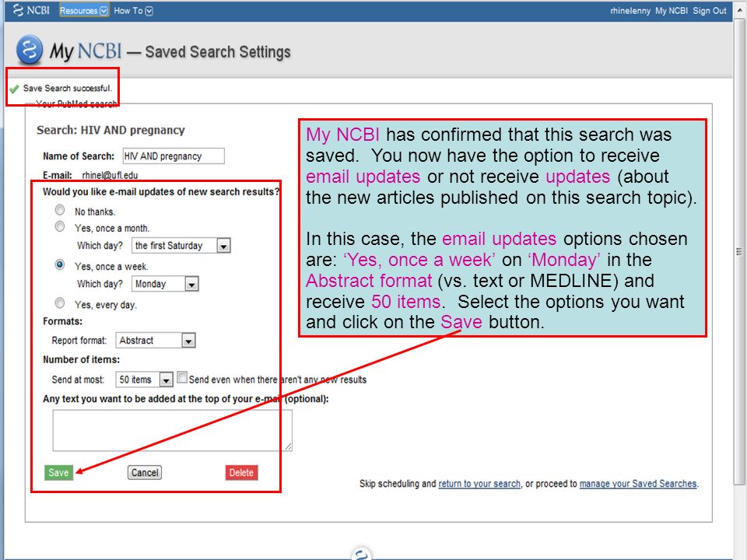
Task: Click the vertical scrollbar handle
Action: (739, 251)
